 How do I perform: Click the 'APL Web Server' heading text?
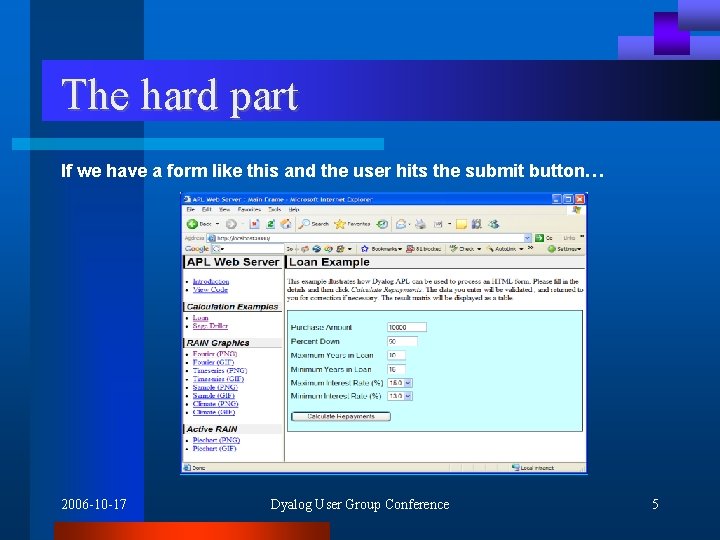[x=233, y=262]
